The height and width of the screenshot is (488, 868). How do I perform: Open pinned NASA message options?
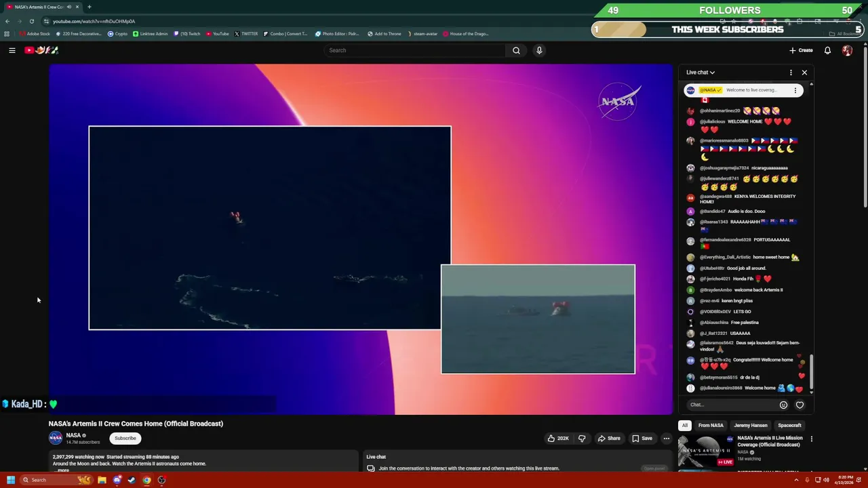pyautogui.click(x=795, y=90)
